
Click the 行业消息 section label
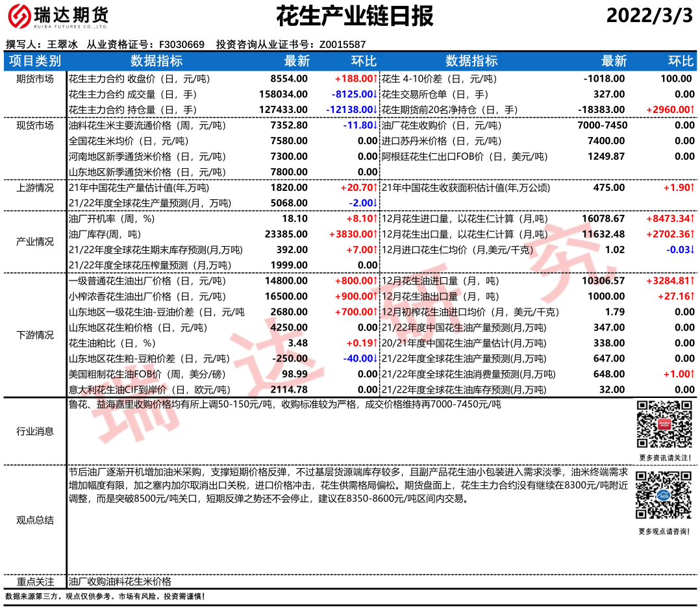(35, 431)
